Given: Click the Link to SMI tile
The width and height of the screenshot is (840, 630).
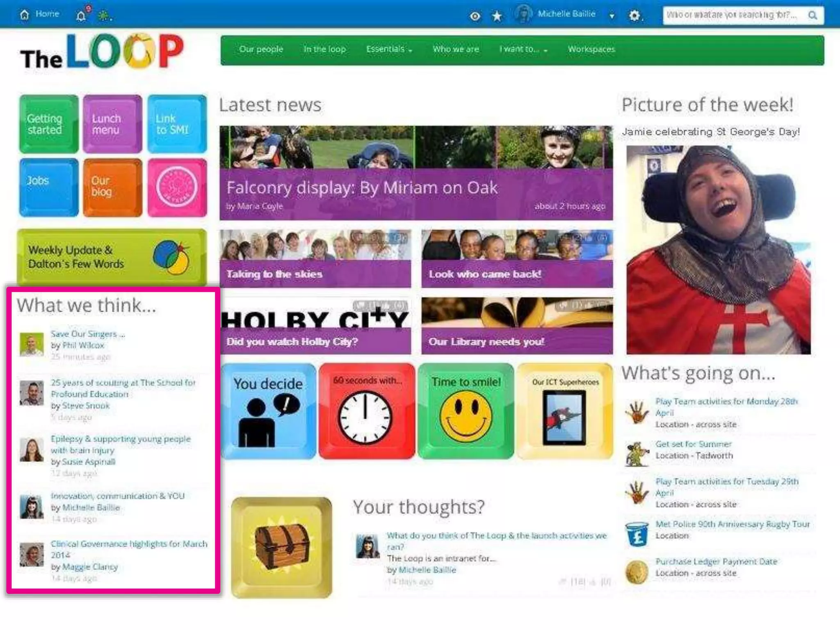Looking at the screenshot, I should (177, 124).
